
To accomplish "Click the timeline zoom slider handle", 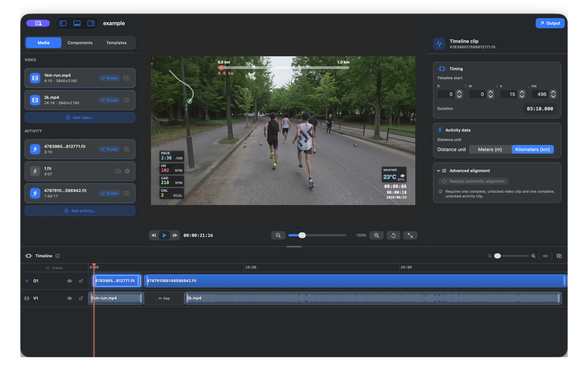I will (x=497, y=256).
